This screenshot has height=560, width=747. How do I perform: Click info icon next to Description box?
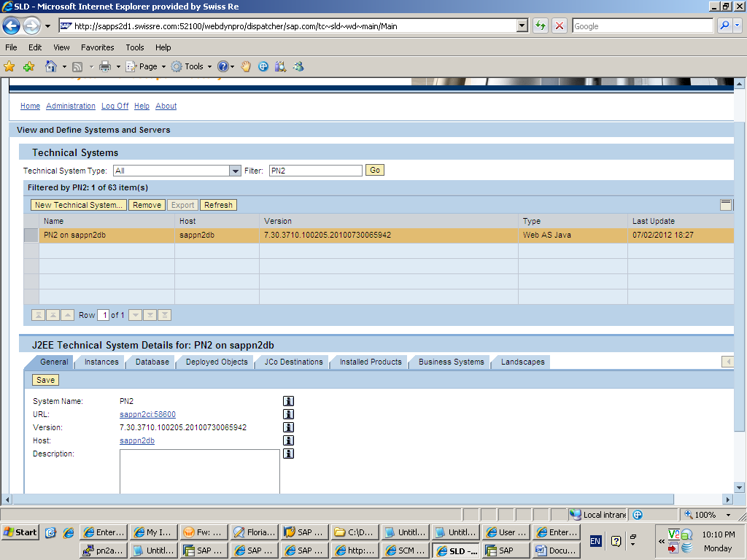[x=288, y=454]
